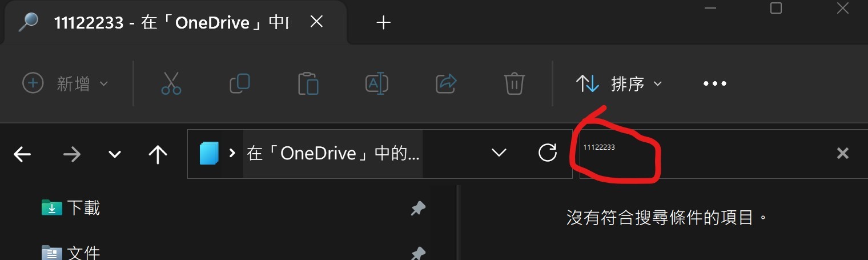Clear the search box with X
This screenshot has width=868, height=260.
pyautogui.click(x=842, y=153)
